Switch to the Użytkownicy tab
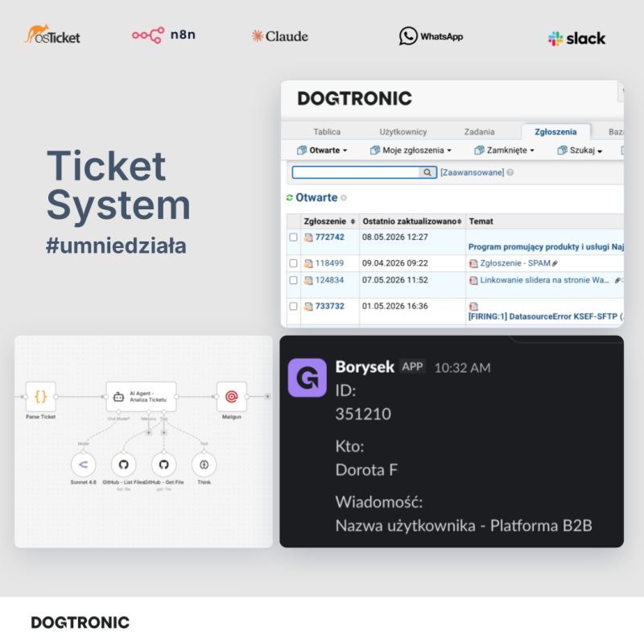The width and height of the screenshot is (644, 644). [403, 132]
